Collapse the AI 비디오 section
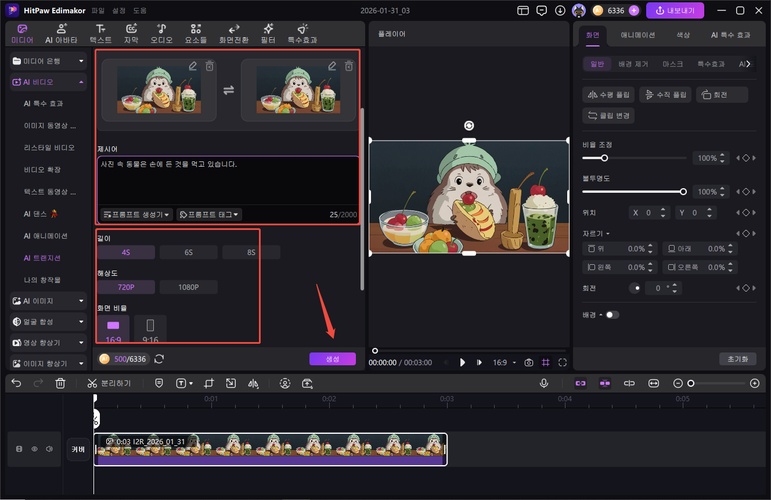Viewport: 771px width, 500px height. (x=48, y=82)
